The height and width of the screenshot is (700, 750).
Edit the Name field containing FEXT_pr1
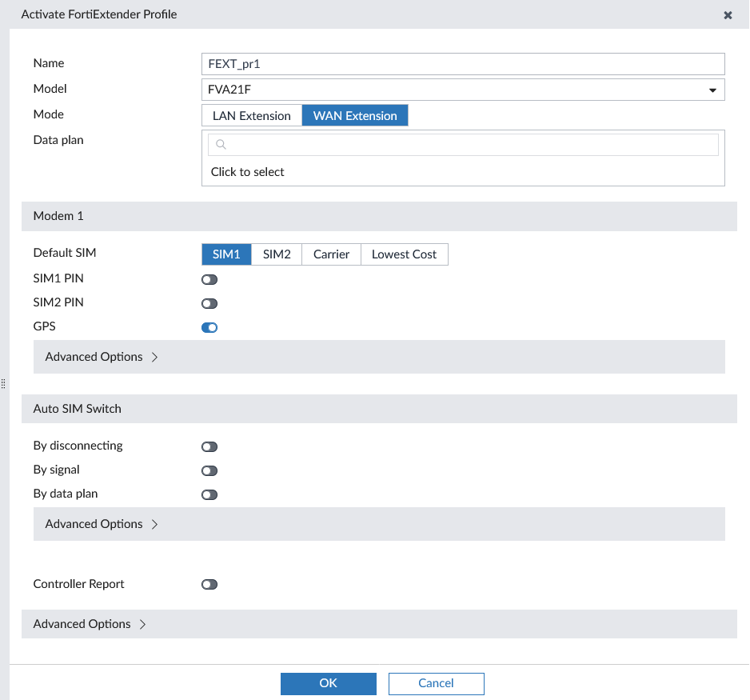coord(463,64)
